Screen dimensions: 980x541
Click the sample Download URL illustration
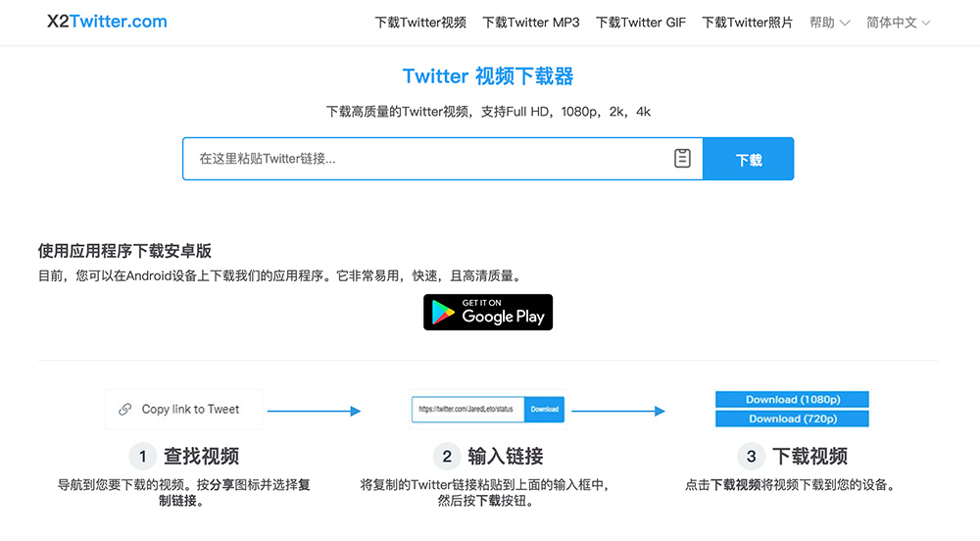click(x=488, y=410)
